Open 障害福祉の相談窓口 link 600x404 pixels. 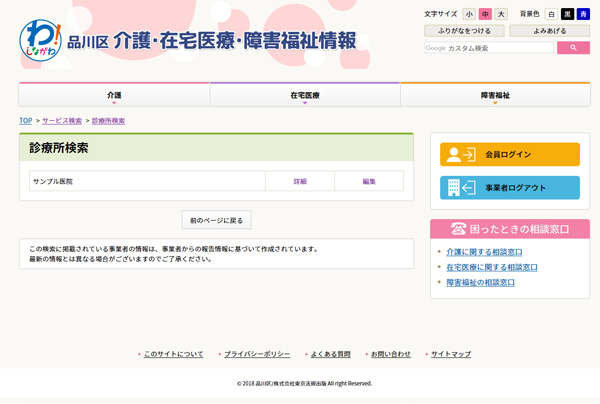click(x=480, y=283)
